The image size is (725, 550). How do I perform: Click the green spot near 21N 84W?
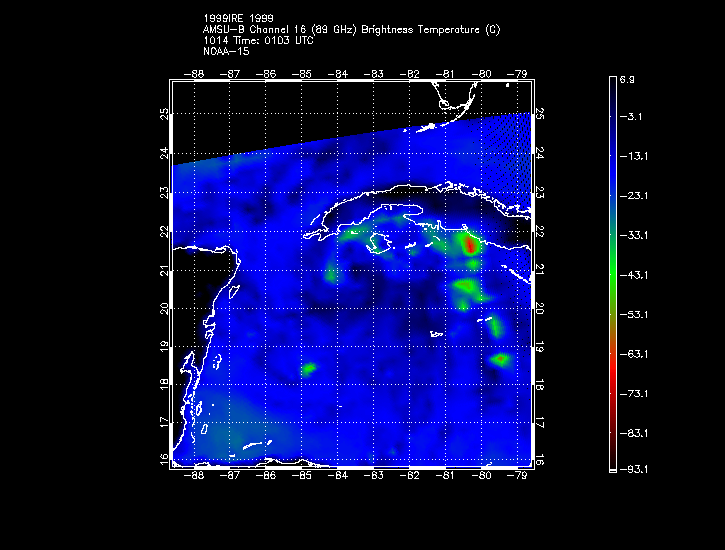click(x=331, y=276)
